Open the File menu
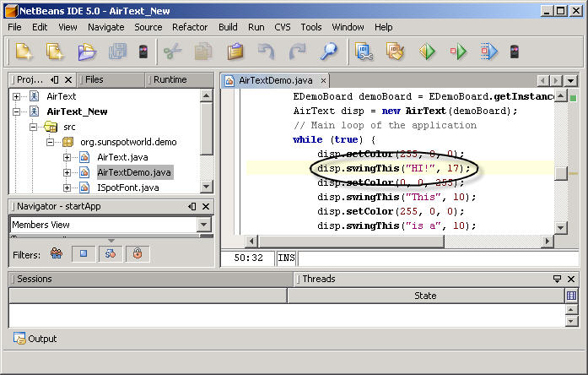Screen dimensions: 588x375 pos(14,27)
